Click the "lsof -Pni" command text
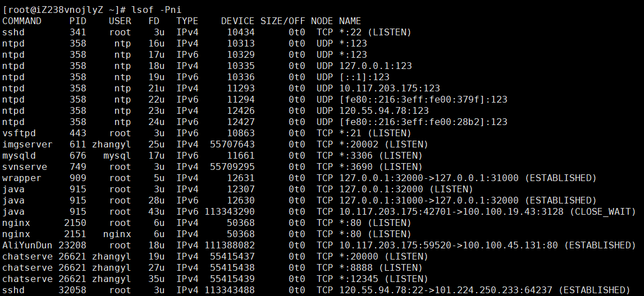The width and height of the screenshot is (644, 296). point(157,10)
